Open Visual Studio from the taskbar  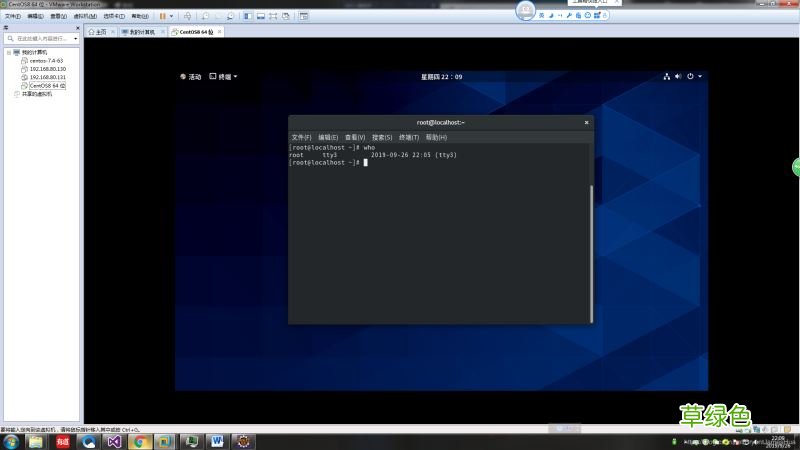(114, 441)
